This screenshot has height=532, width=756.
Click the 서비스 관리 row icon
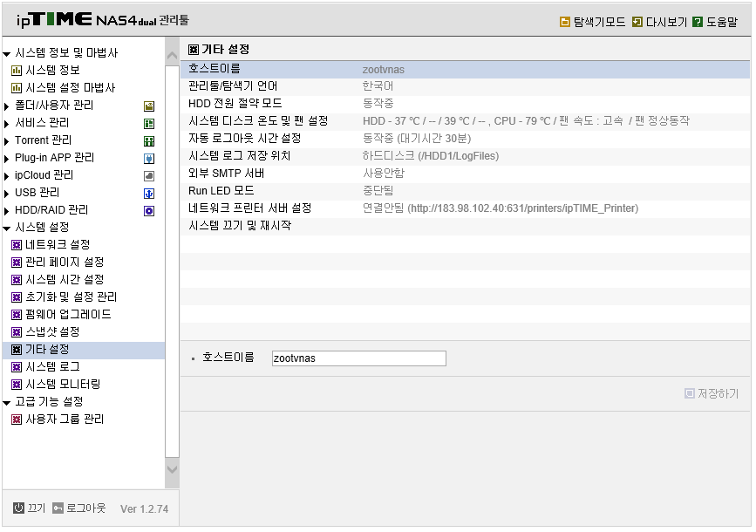coord(149,124)
